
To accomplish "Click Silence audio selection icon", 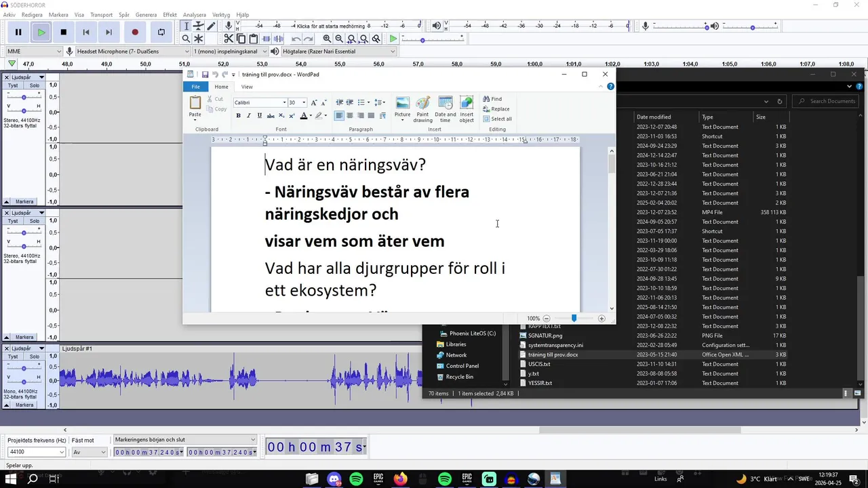I will pos(278,39).
